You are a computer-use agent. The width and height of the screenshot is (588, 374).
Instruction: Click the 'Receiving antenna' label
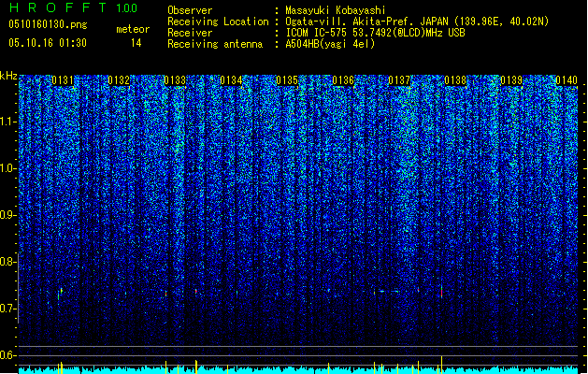pyautogui.click(x=215, y=44)
